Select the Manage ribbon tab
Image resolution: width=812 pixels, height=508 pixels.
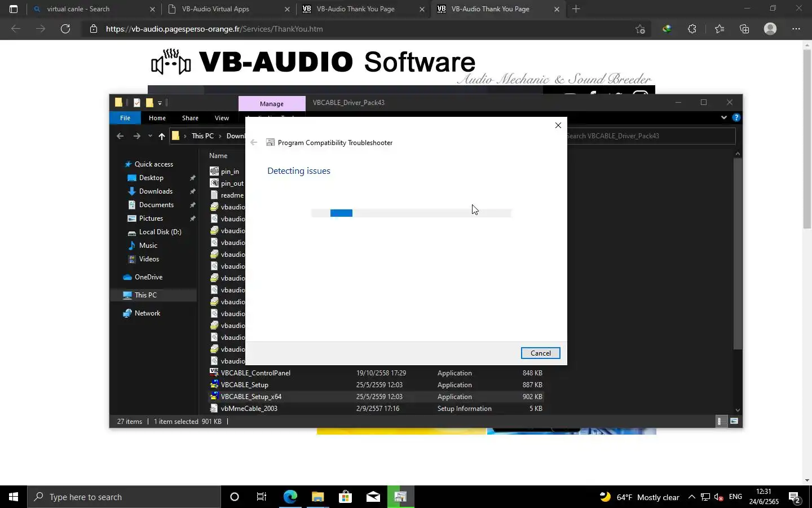(x=272, y=103)
